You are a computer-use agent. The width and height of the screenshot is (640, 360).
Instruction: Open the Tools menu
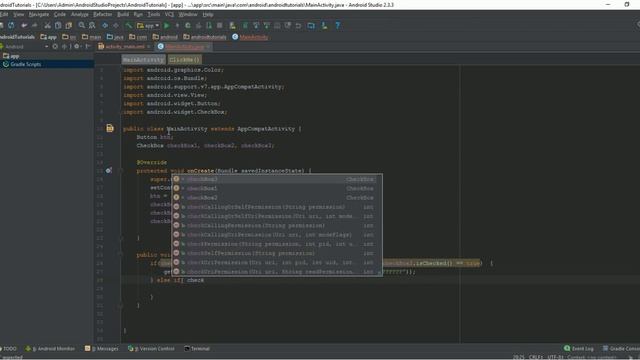(154, 14)
